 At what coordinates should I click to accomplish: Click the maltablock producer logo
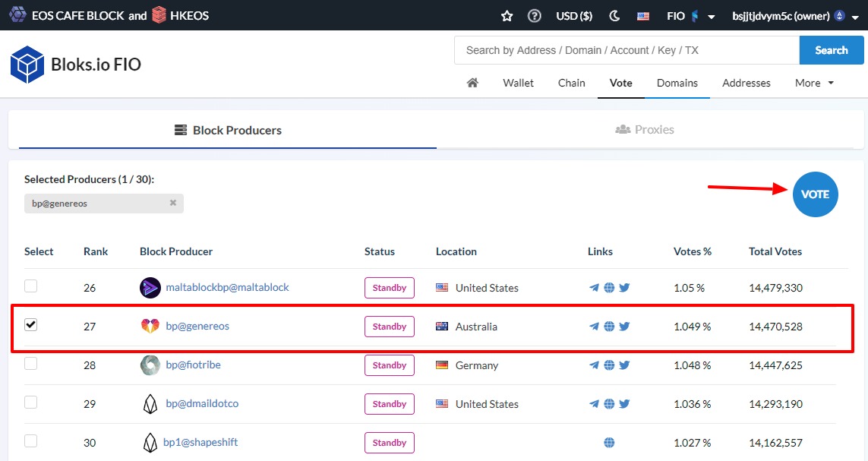point(150,288)
